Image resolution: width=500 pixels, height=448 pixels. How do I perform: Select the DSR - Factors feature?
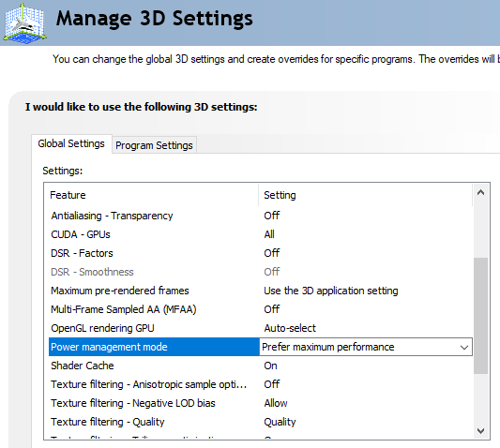(x=82, y=253)
